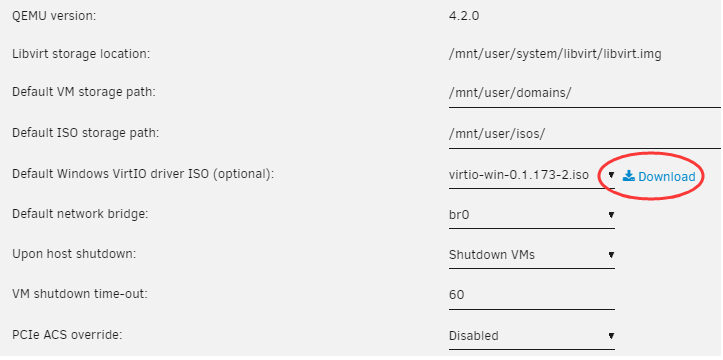Open the Shutdown VMs dropdown
The image size is (723, 360).
(x=532, y=255)
